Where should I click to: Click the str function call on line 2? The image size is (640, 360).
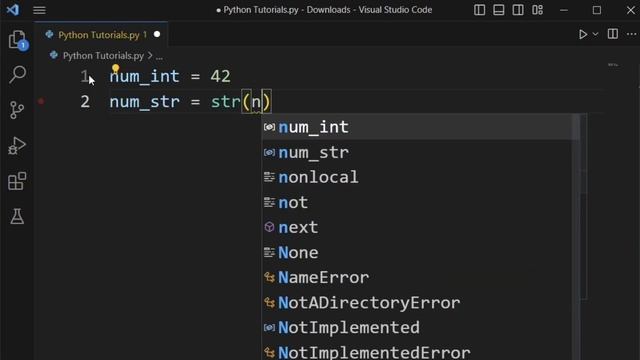click(x=225, y=102)
